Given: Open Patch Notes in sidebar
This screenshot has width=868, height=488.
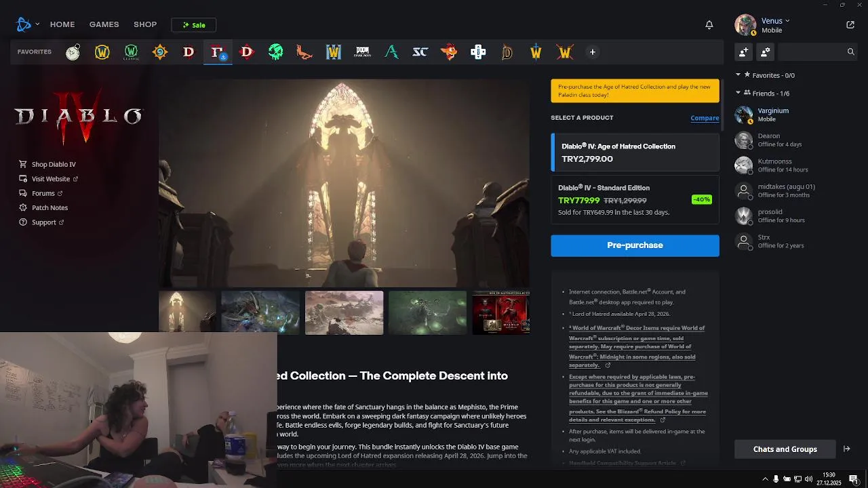Looking at the screenshot, I should [43, 207].
